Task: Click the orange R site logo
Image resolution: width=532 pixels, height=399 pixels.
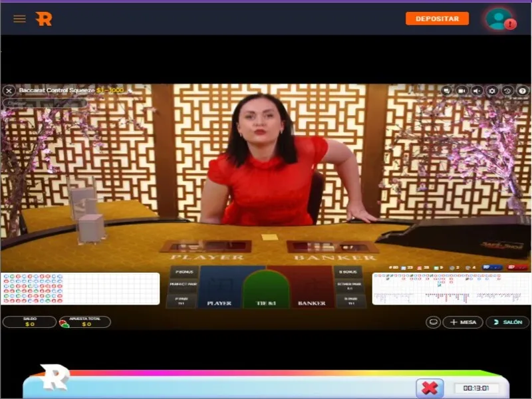Action: point(44,19)
